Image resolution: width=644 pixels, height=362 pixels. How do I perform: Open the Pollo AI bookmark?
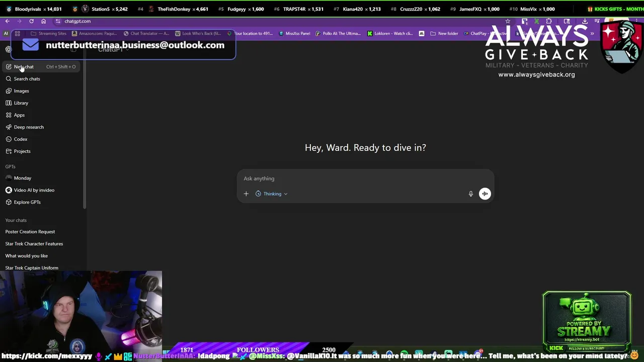(338, 34)
